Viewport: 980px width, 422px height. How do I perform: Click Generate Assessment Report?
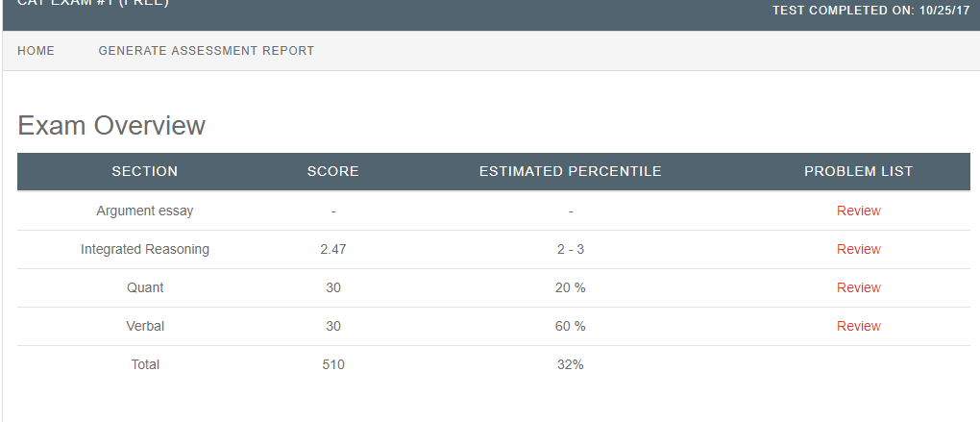[x=206, y=51]
